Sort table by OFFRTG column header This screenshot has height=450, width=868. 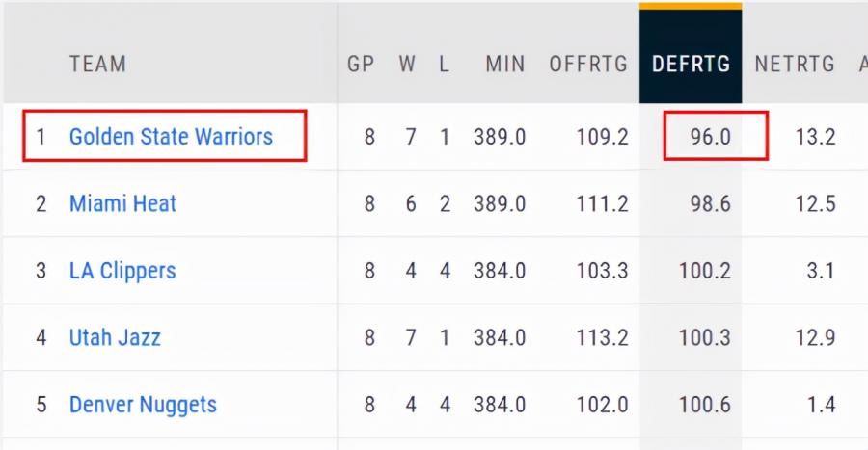(588, 65)
